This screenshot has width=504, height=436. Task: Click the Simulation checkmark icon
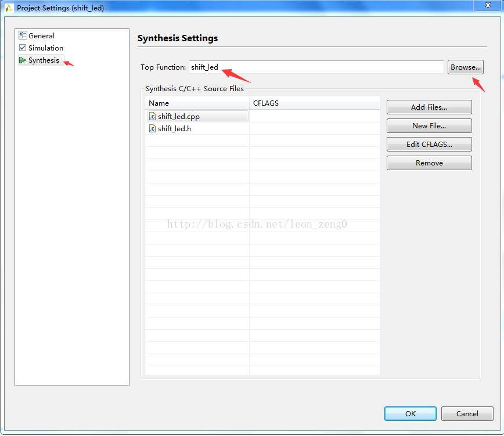tap(23, 48)
